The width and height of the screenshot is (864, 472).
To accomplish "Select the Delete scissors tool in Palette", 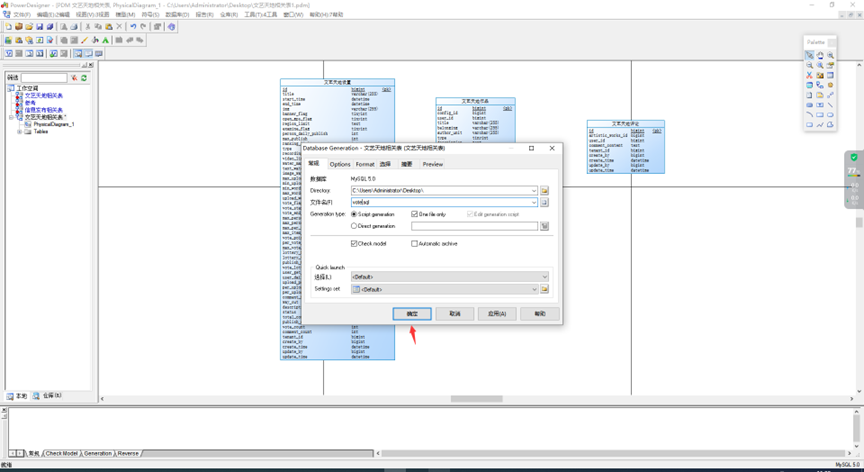I will [x=809, y=75].
